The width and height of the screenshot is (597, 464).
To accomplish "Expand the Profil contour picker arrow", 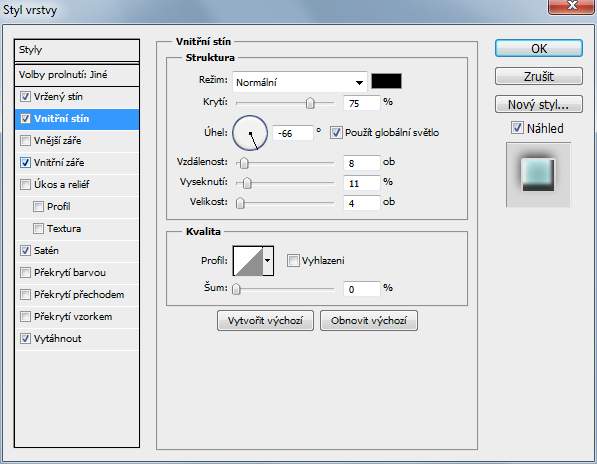I will tap(268, 261).
